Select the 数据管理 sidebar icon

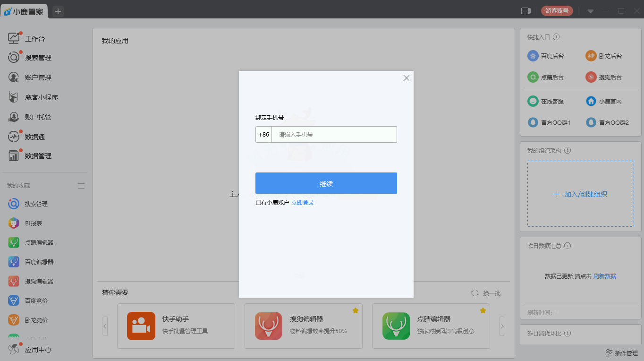tap(14, 155)
